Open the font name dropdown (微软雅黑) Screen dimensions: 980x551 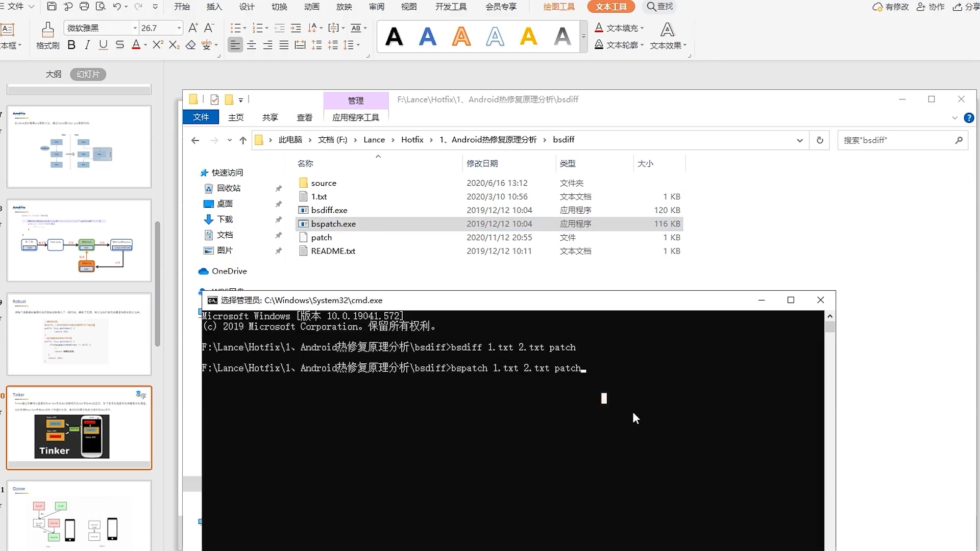click(135, 28)
